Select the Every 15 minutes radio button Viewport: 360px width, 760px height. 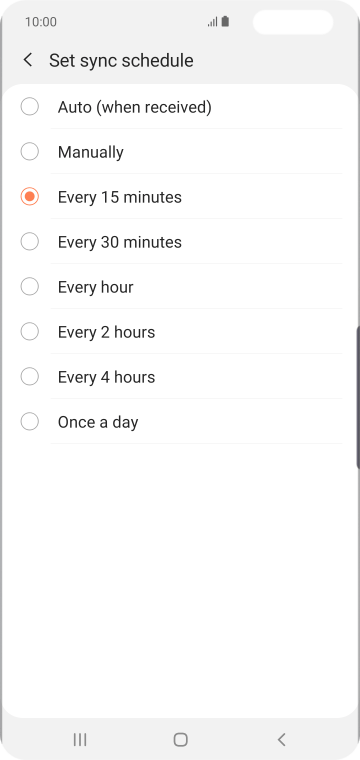[x=30, y=196]
